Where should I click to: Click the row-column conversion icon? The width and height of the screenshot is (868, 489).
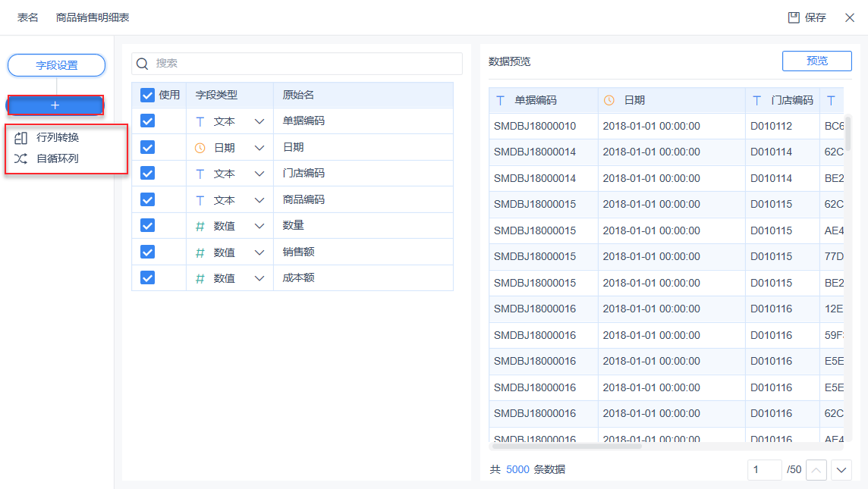pos(21,138)
